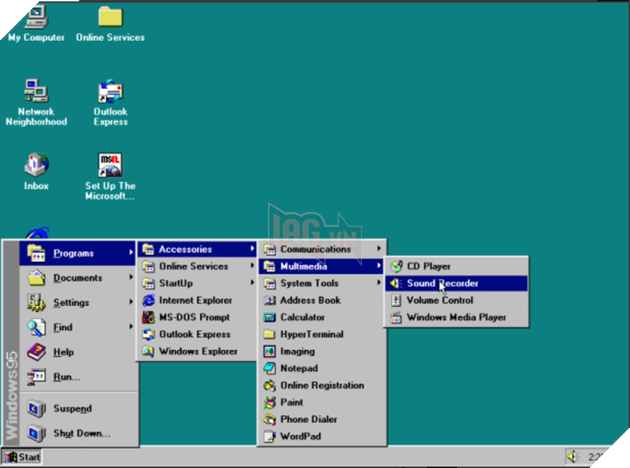This screenshot has width=630, height=468.
Task: Open the volume speaker tray icon
Action: coord(573,456)
